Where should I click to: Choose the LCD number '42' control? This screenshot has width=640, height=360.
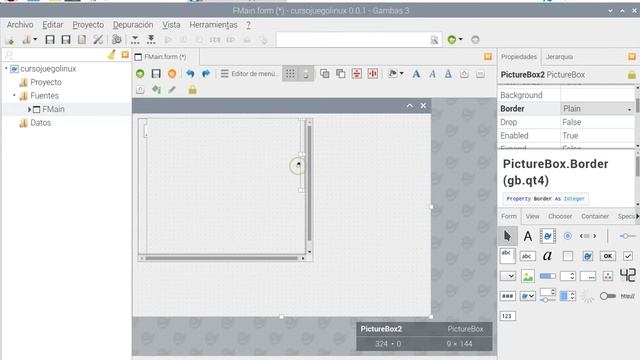coord(627,276)
